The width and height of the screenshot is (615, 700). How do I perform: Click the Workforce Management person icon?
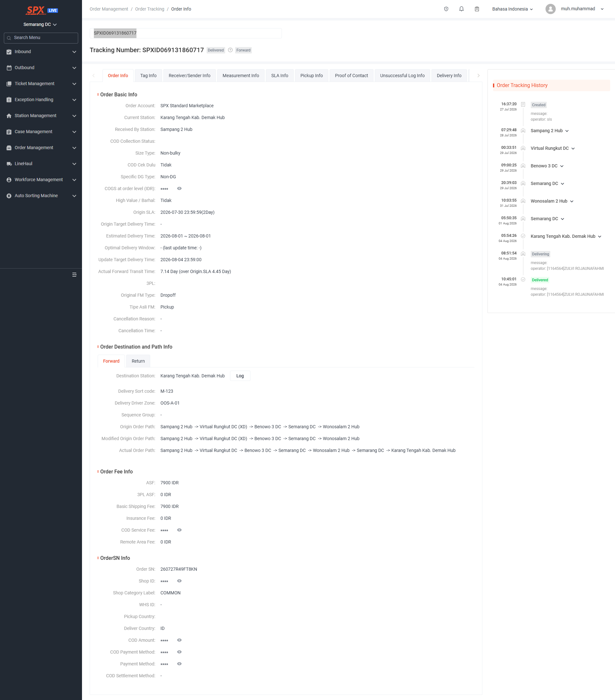(9, 180)
